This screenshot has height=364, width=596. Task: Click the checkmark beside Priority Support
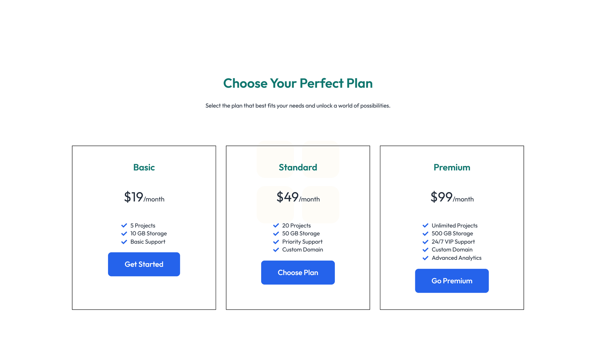[x=276, y=242]
